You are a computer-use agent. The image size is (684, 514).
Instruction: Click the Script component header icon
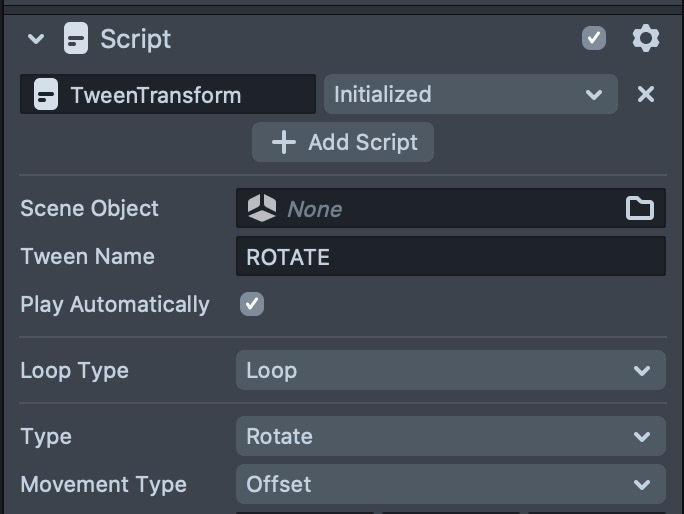(75, 39)
